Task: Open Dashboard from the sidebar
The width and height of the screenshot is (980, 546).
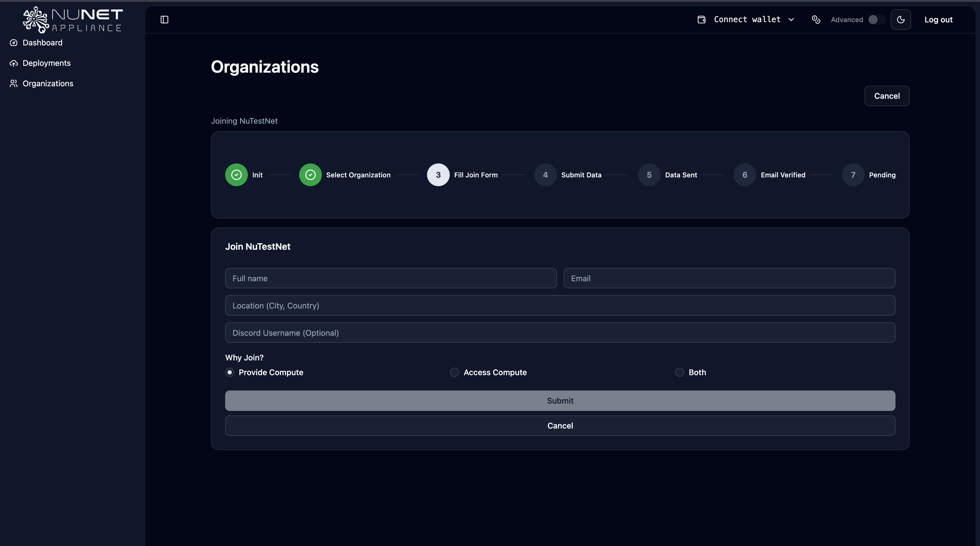Action: pyautogui.click(x=42, y=43)
